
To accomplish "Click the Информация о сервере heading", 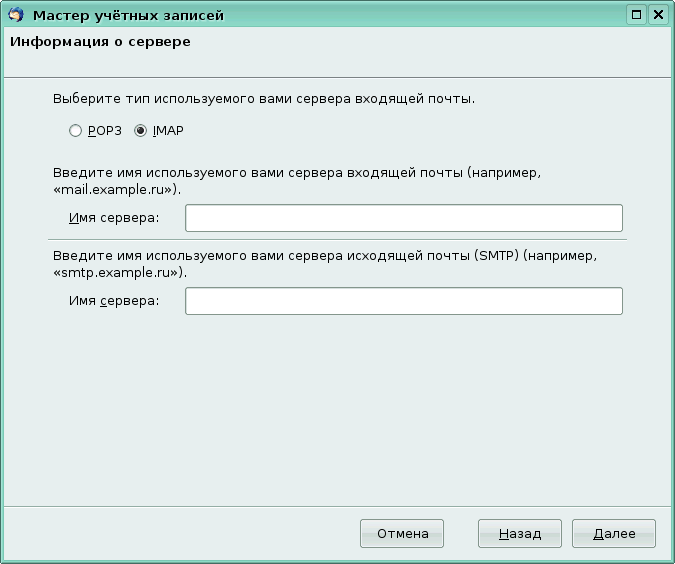I will (99, 43).
